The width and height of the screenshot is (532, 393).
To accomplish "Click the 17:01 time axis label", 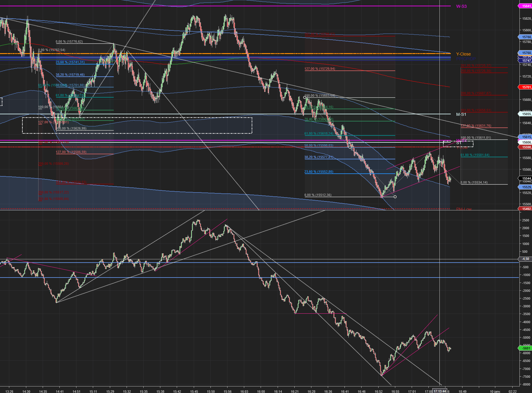I will 412,391.
